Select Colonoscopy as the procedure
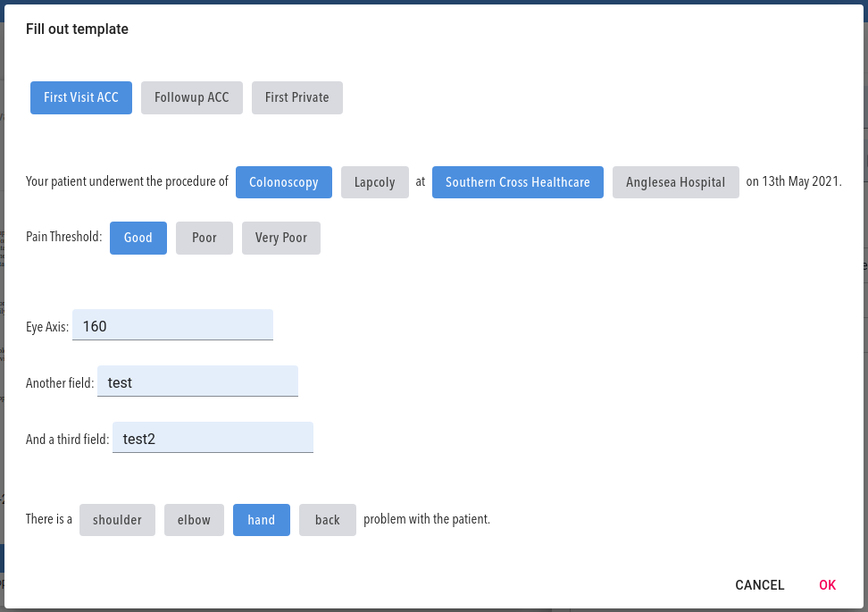The width and height of the screenshot is (868, 612). pyautogui.click(x=283, y=181)
